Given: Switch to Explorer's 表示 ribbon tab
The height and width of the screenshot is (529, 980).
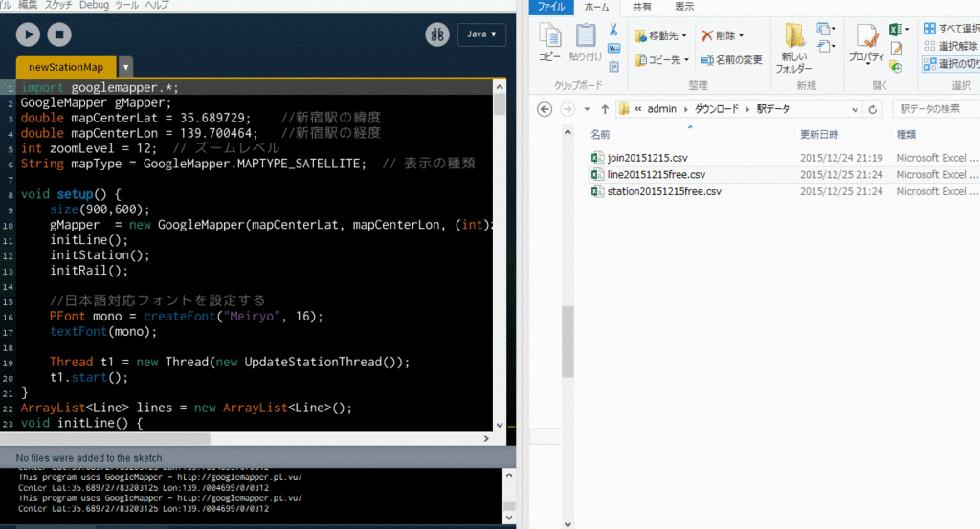Looking at the screenshot, I should click(x=684, y=7).
